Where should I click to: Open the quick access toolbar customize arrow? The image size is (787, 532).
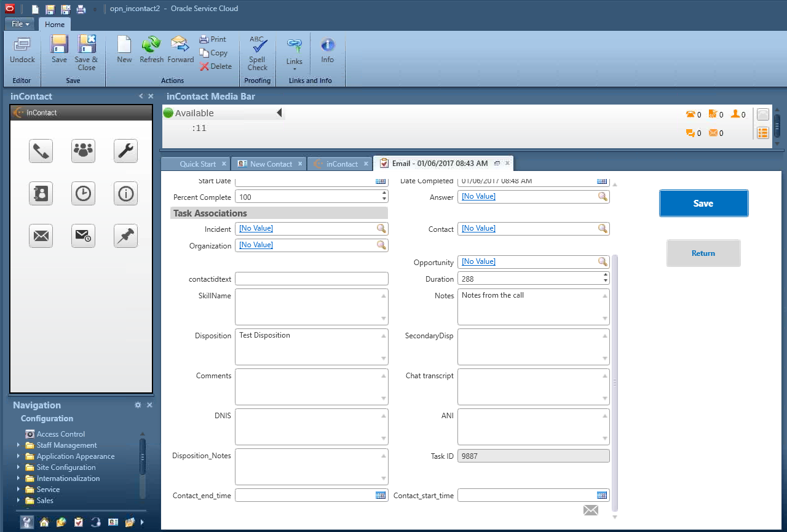pyautogui.click(x=95, y=10)
